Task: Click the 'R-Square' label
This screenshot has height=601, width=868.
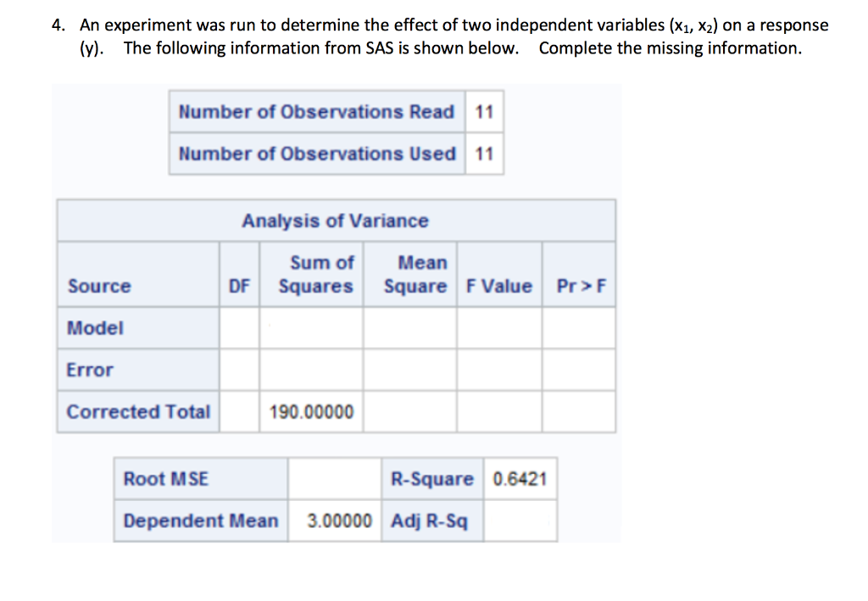Action: click(x=432, y=479)
